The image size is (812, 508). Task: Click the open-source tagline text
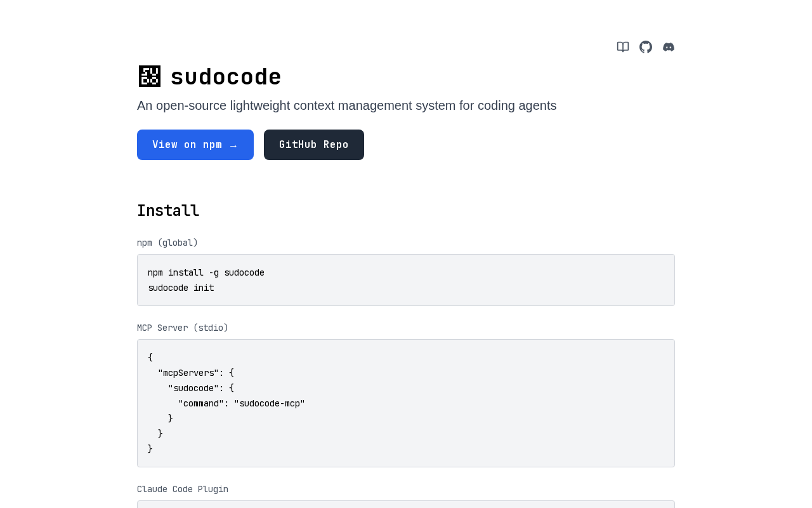pos(346,105)
